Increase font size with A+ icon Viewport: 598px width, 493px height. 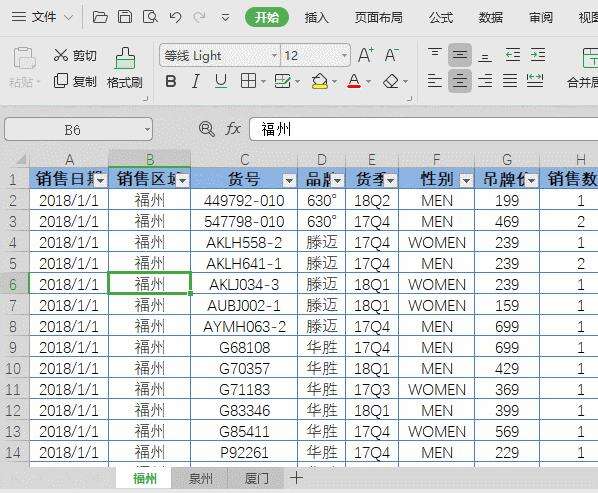(366, 55)
